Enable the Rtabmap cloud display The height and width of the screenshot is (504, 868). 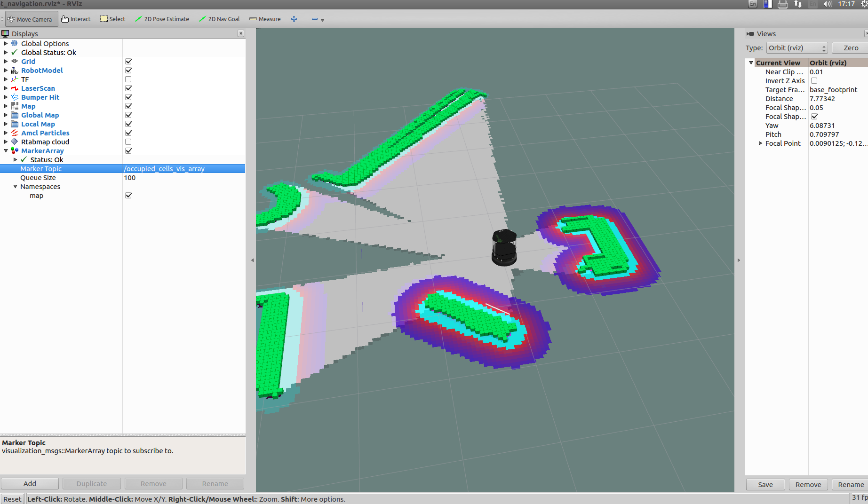[x=128, y=142]
